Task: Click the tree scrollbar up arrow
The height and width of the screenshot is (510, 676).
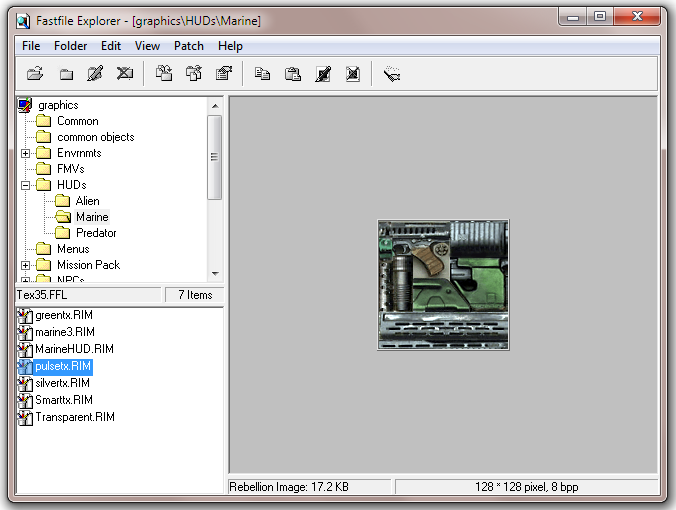Action: click(x=215, y=106)
